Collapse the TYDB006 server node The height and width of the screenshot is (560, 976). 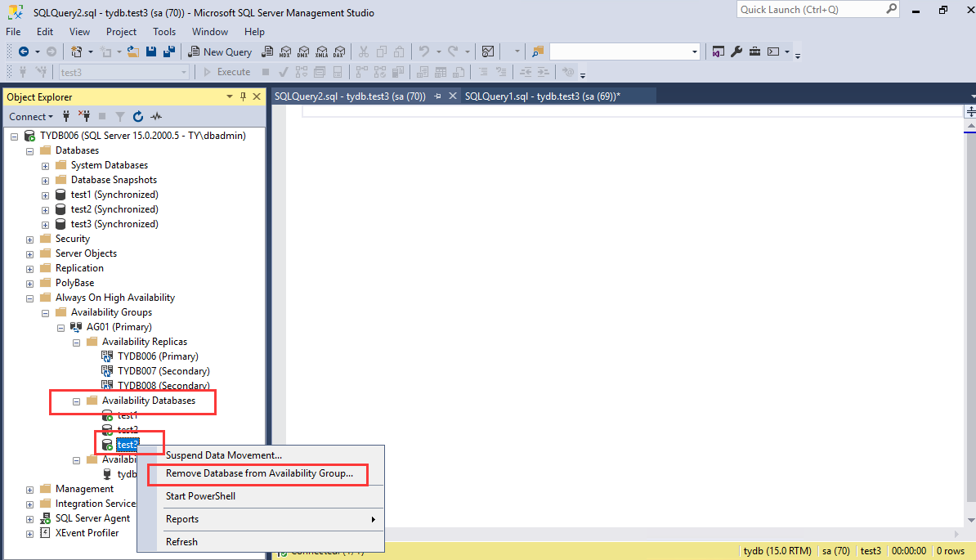pos(15,137)
